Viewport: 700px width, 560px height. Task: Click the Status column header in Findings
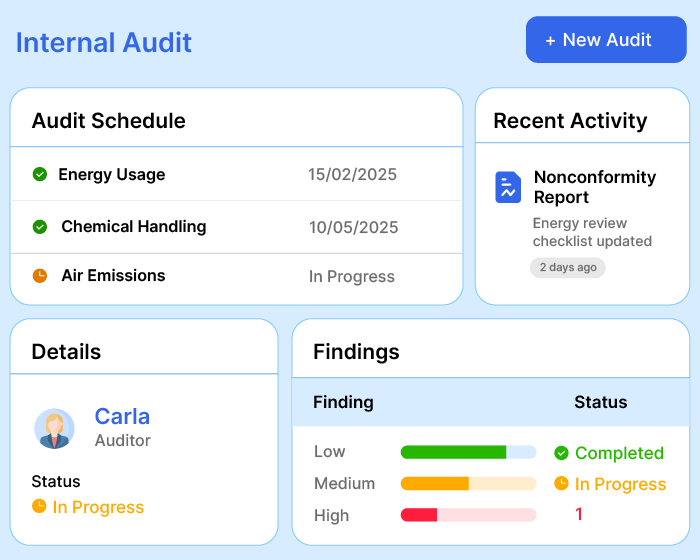click(x=600, y=402)
